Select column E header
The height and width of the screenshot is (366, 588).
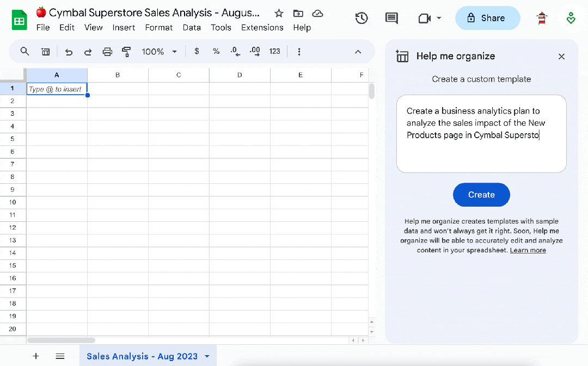coord(301,75)
